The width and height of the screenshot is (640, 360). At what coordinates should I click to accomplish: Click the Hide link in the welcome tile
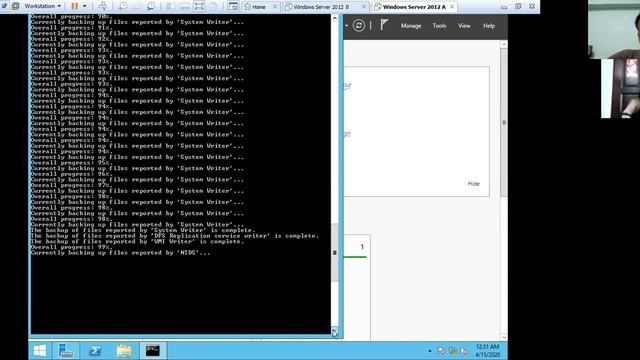[x=473, y=184]
